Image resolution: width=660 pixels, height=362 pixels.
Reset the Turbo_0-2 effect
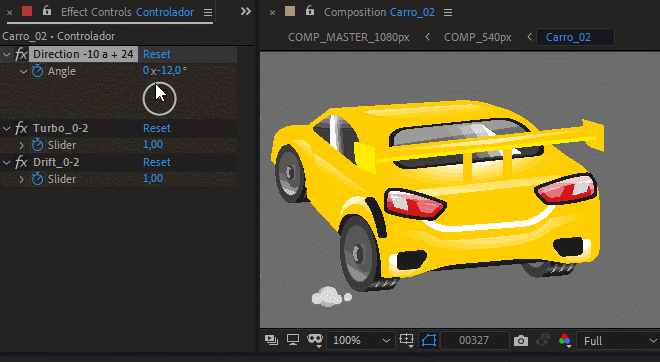[157, 128]
